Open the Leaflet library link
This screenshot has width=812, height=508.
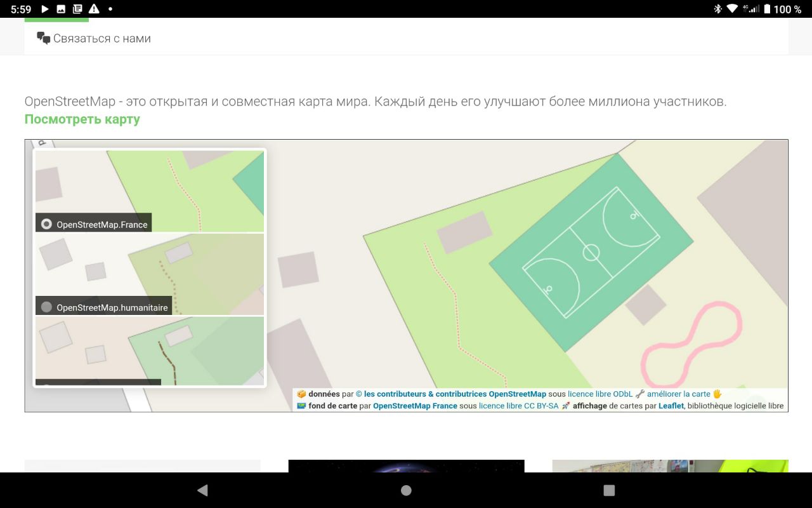point(671,406)
